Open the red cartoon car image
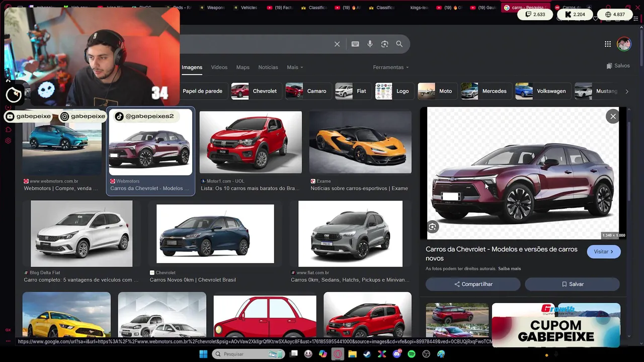The height and width of the screenshot is (362, 644). coord(265,316)
